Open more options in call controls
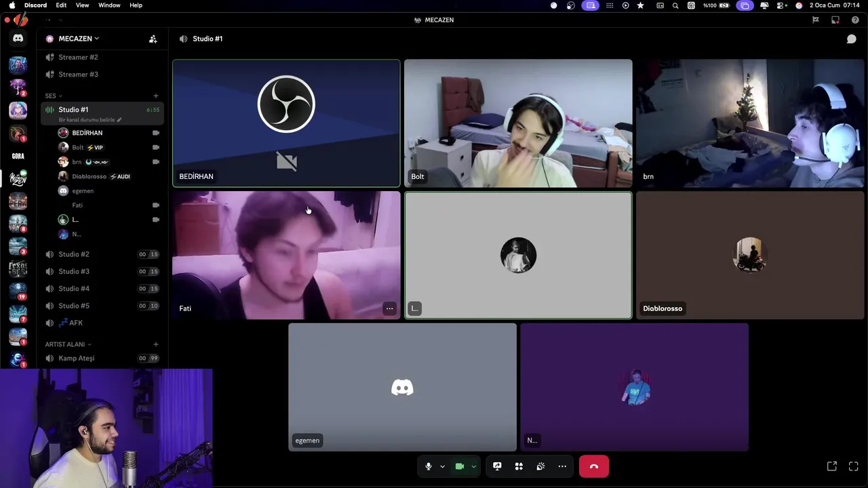The height and width of the screenshot is (488, 868). (562, 466)
